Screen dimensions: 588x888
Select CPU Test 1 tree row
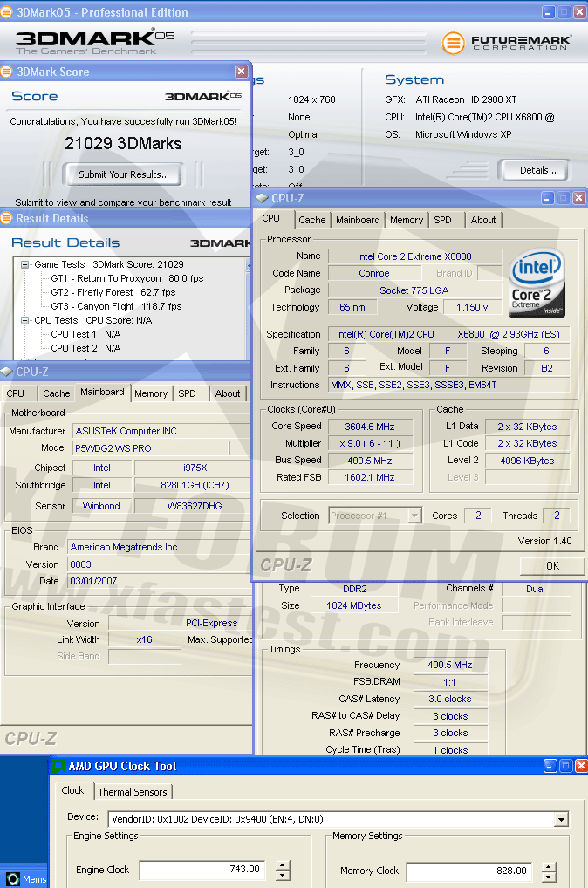[85, 334]
